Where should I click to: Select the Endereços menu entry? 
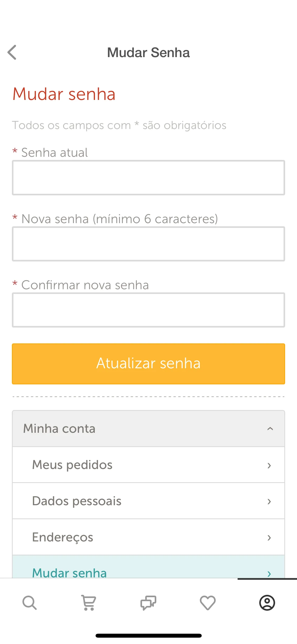[148, 537]
